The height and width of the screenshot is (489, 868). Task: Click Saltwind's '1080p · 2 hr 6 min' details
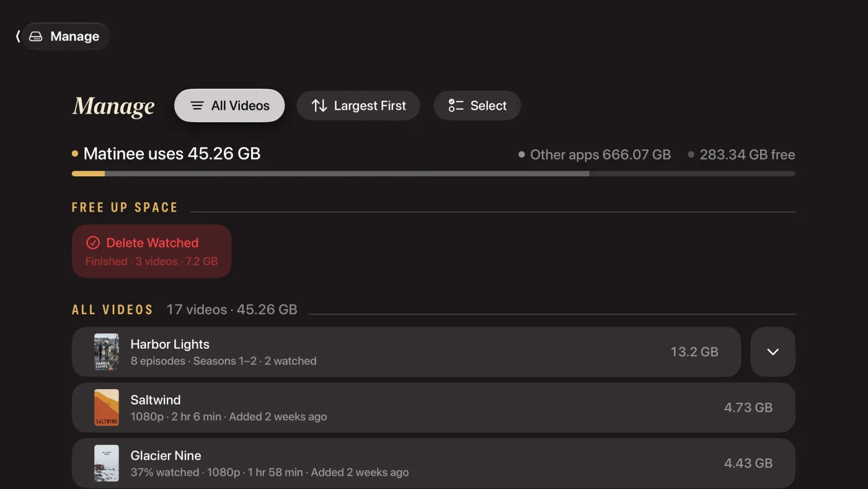pyautogui.click(x=175, y=417)
